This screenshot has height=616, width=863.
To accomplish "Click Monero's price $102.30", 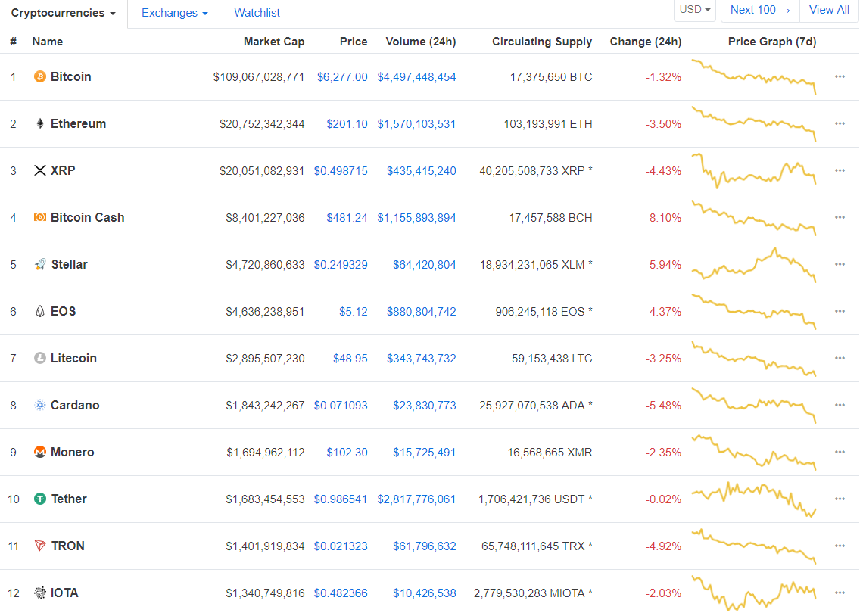I will [347, 452].
